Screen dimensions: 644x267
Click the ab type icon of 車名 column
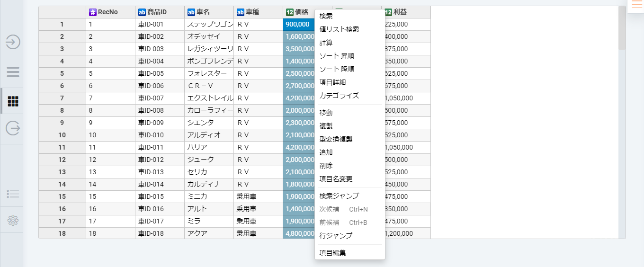click(x=191, y=12)
